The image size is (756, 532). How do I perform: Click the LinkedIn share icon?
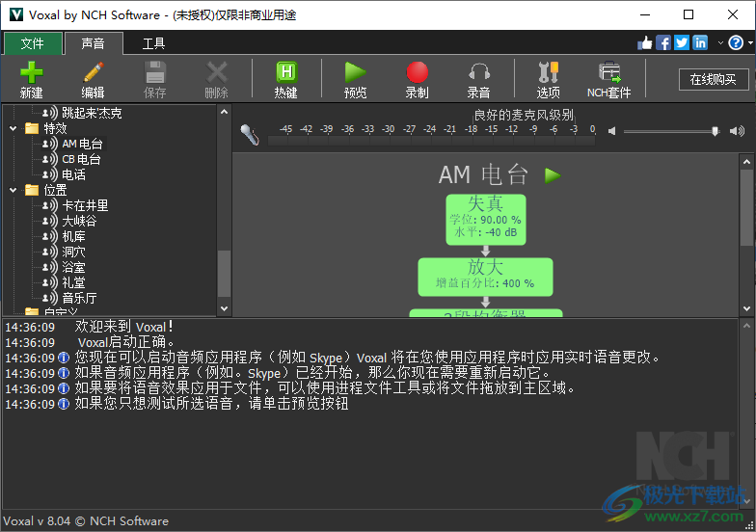pos(700,43)
